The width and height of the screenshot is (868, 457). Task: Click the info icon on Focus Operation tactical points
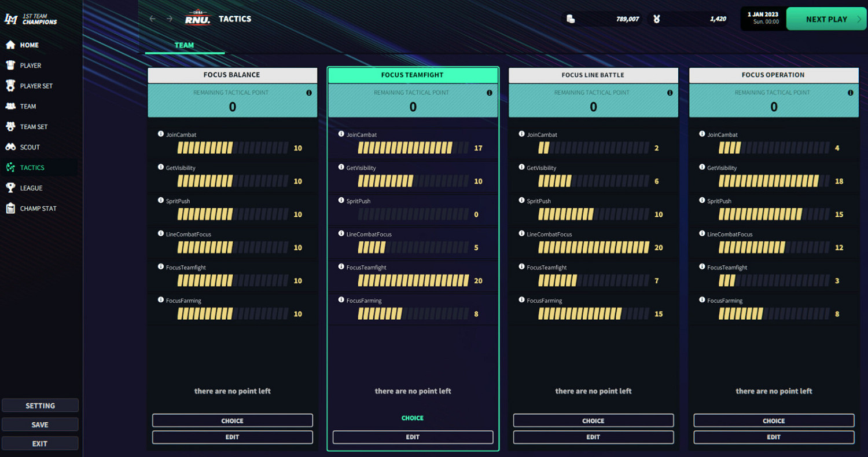pyautogui.click(x=850, y=93)
